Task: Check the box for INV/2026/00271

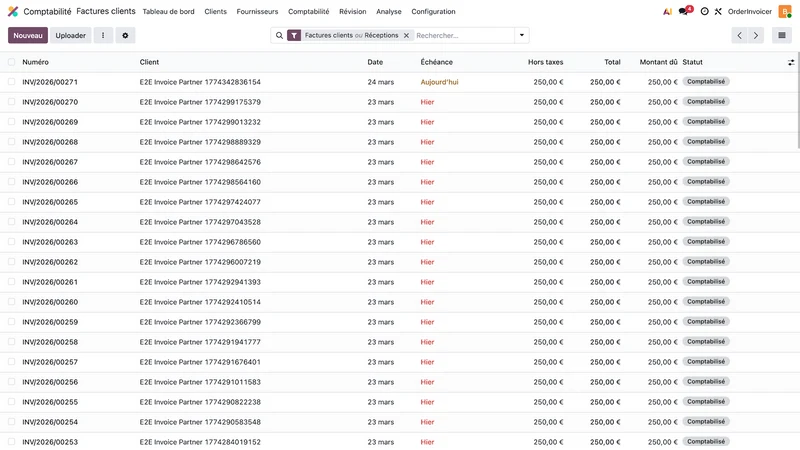Action: pos(11,82)
